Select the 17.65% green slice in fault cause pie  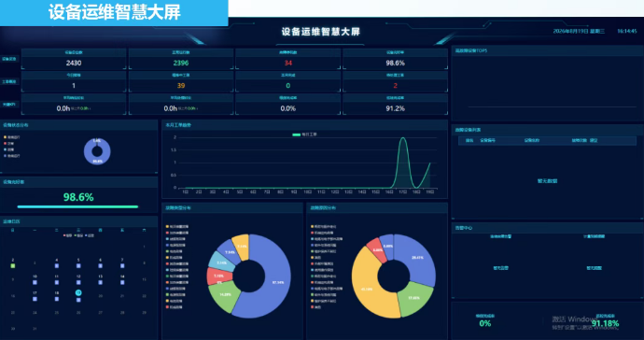tap(415, 299)
